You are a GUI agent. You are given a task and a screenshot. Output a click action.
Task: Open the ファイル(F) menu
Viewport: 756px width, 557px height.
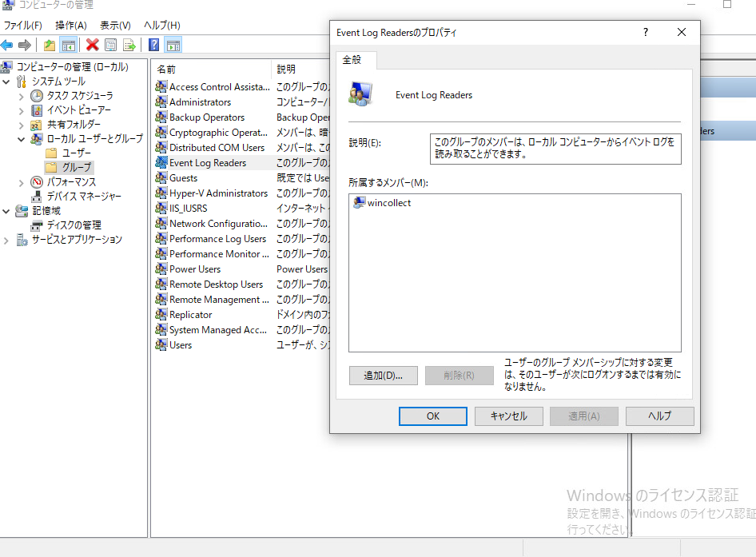[x=22, y=25]
